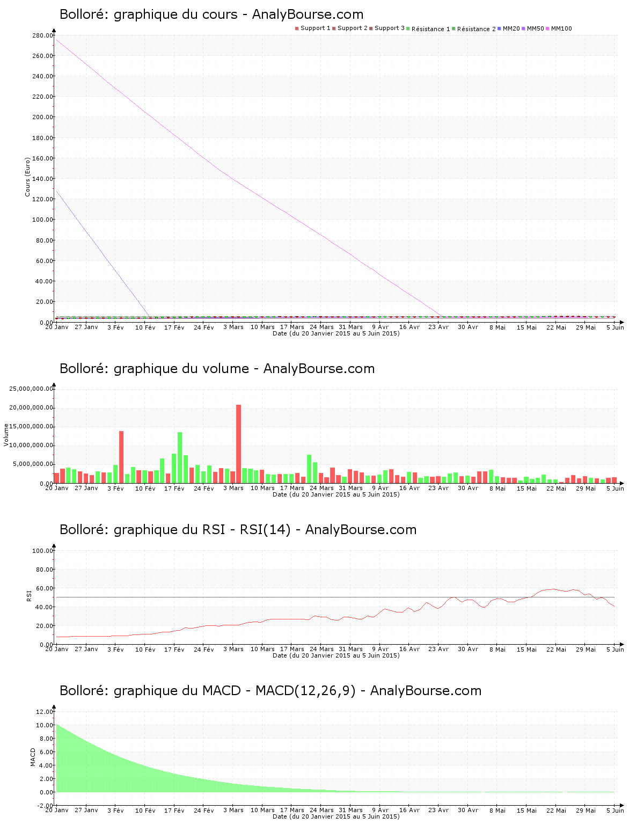This screenshot has width=644, height=832.
Task: Click the -2.00 value on the MACD axis
Action: point(45,806)
